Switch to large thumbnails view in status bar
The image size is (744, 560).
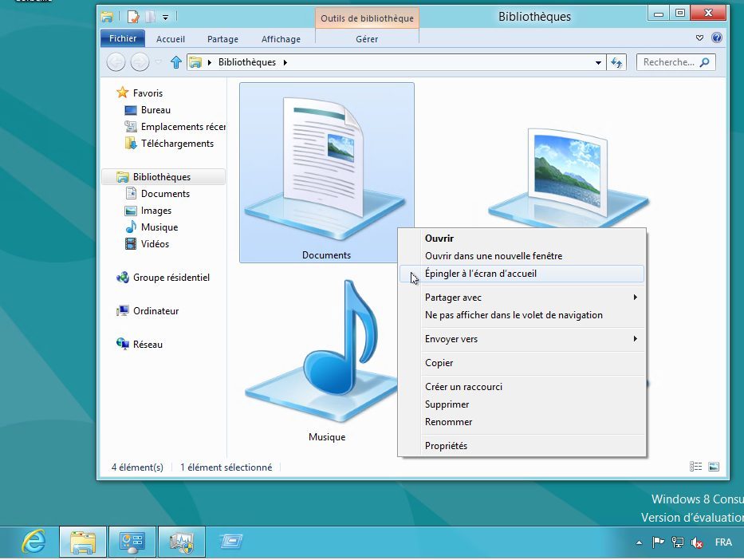714,467
